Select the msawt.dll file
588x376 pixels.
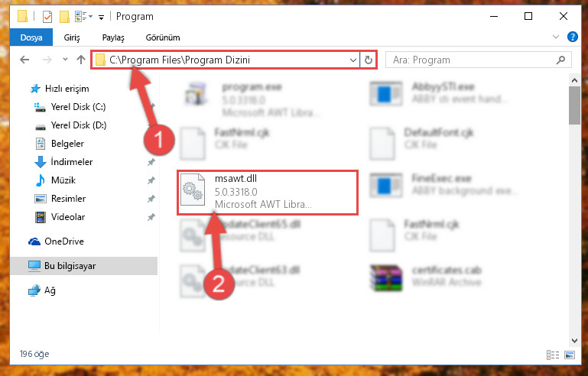268,193
